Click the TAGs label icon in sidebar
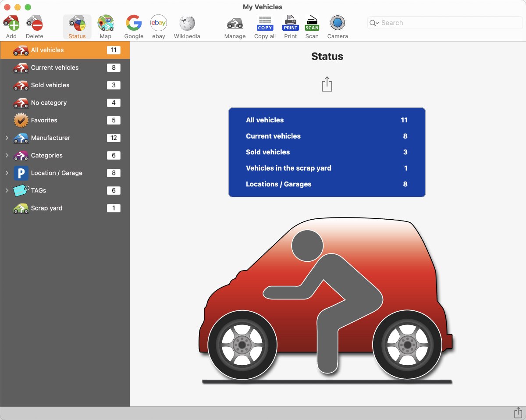This screenshot has width=526, height=420. [21, 190]
